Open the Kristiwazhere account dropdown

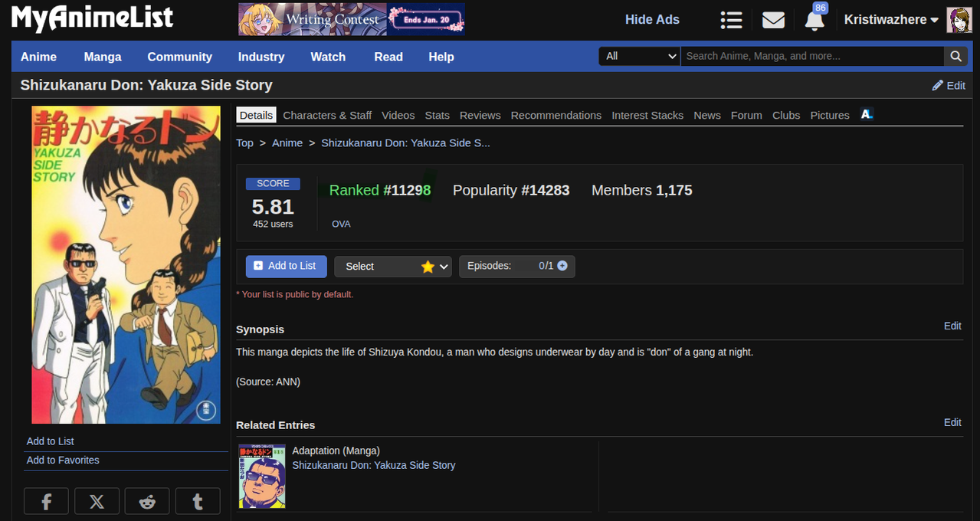tap(891, 20)
